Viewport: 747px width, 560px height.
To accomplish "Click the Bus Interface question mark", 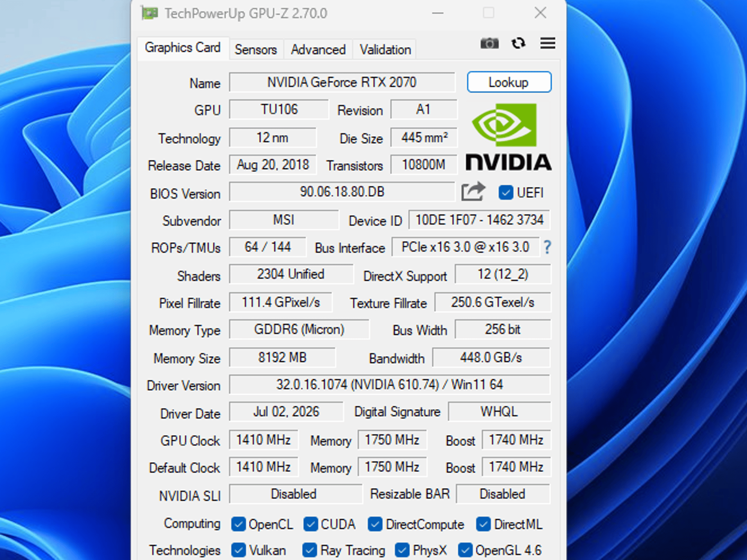I will tap(547, 247).
